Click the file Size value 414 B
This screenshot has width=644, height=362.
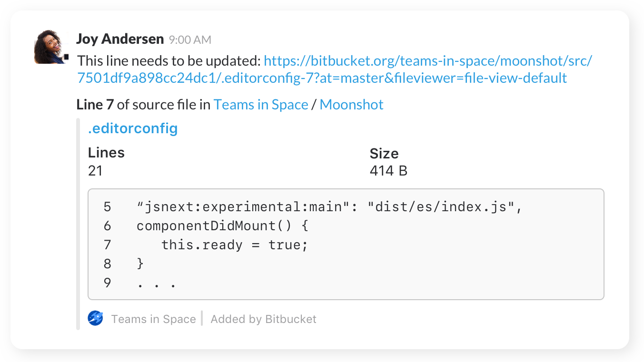click(x=388, y=170)
